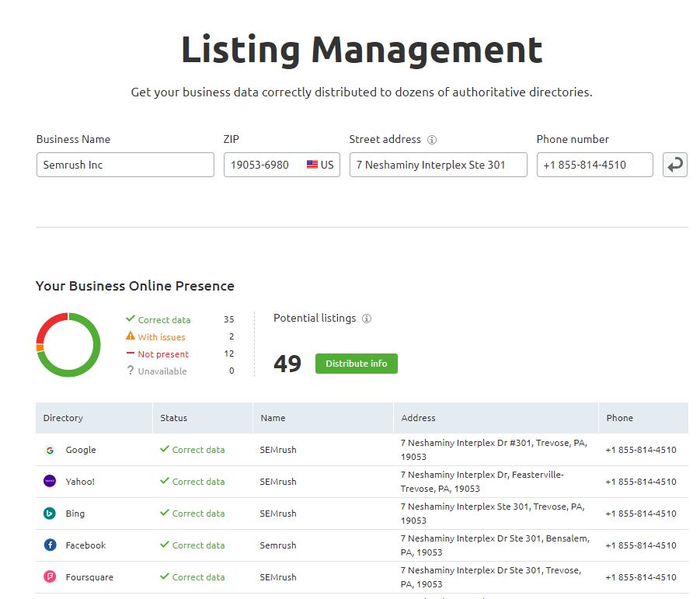
Task: Click the ZIP code input field
Action: click(282, 165)
